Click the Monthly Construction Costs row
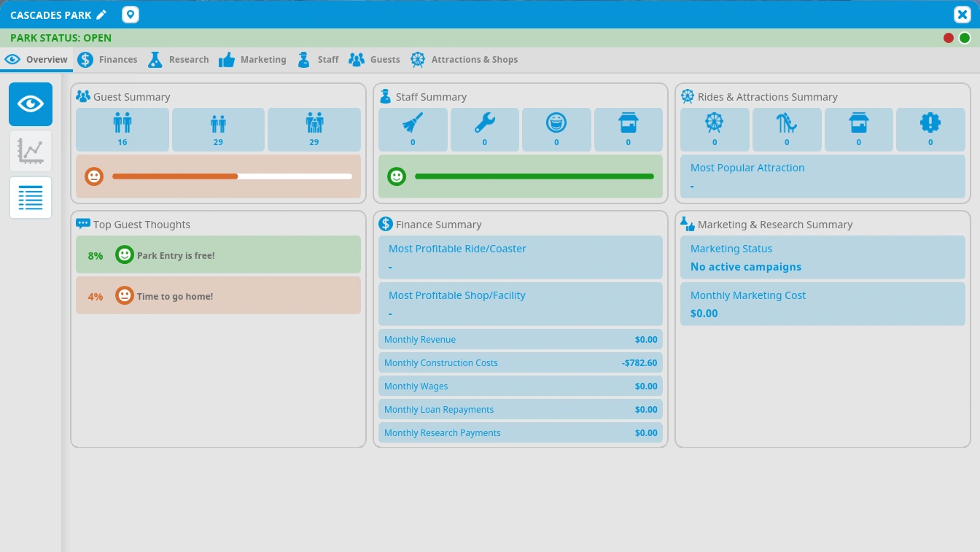 521,363
